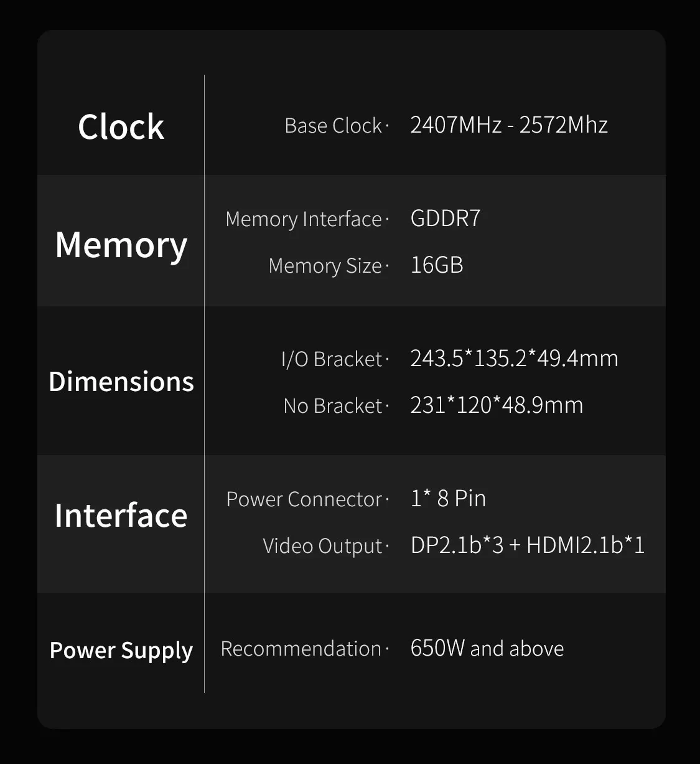Click the Memory section heading
This screenshot has height=764, width=700.
[121, 245]
